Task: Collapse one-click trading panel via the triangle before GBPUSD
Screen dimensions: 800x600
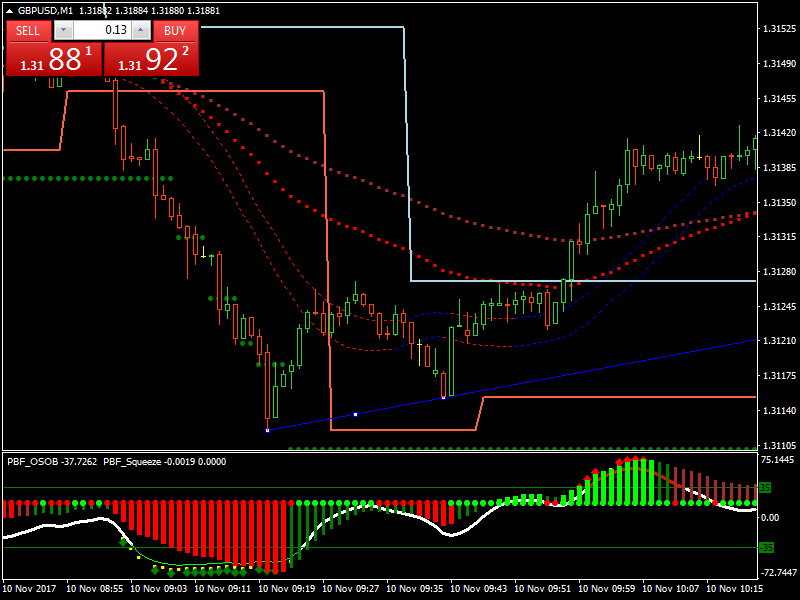Action: [9, 10]
